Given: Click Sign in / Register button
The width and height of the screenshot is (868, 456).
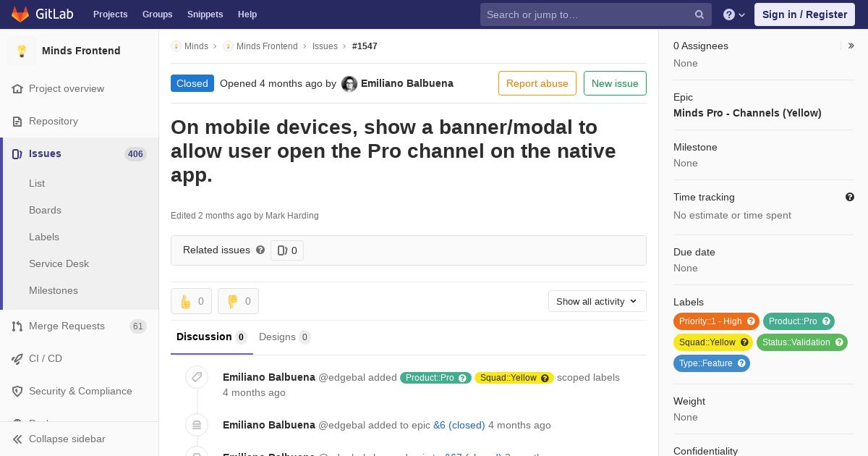Looking at the screenshot, I should click(804, 14).
